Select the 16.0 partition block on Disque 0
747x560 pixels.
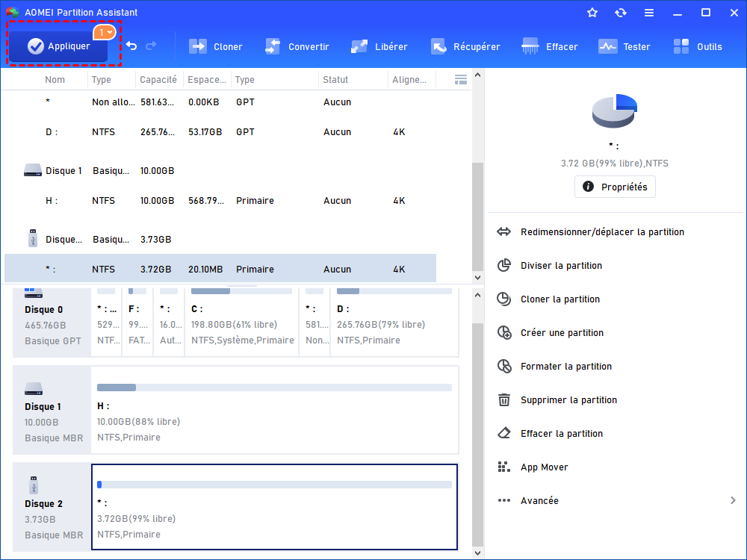coord(169,321)
